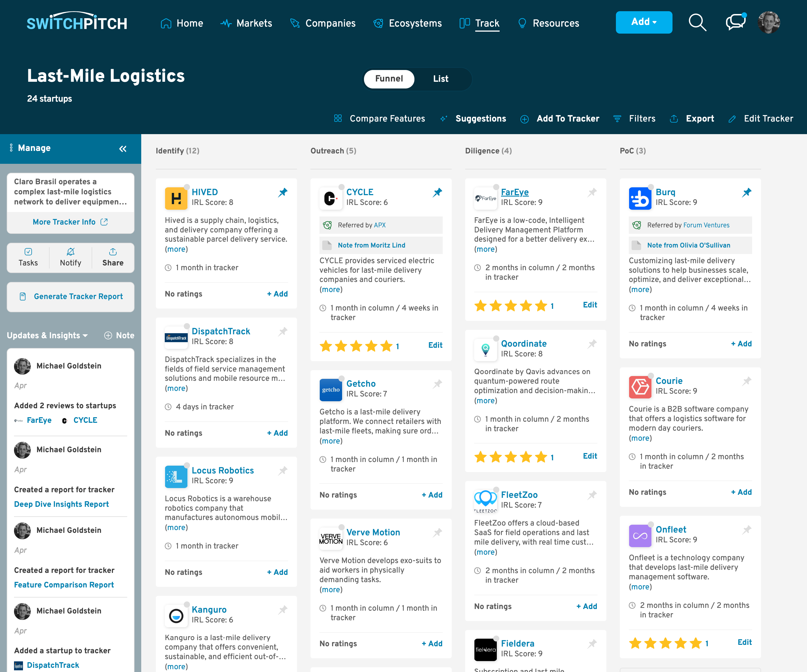
Task: Pin the Courie card
Action: (747, 381)
